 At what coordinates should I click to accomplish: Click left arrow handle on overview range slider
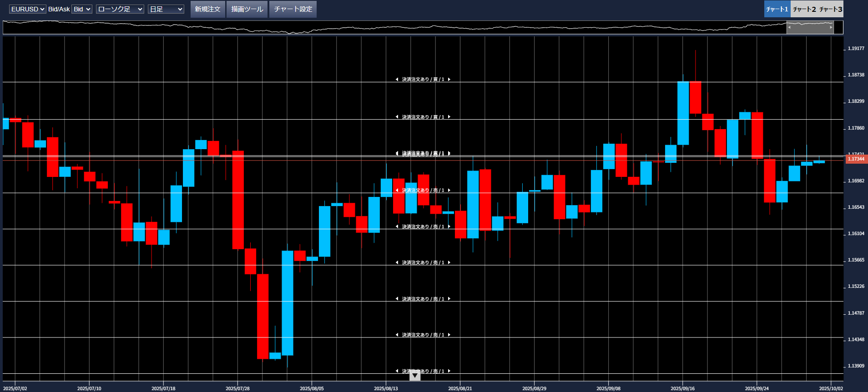click(x=789, y=27)
